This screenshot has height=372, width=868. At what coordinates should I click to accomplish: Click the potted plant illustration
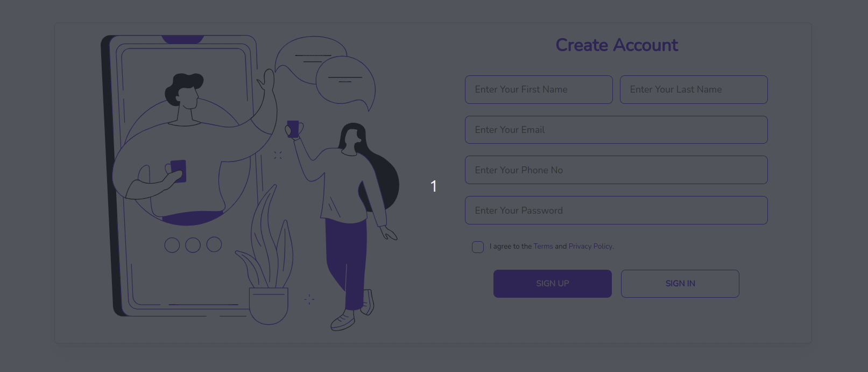267,258
